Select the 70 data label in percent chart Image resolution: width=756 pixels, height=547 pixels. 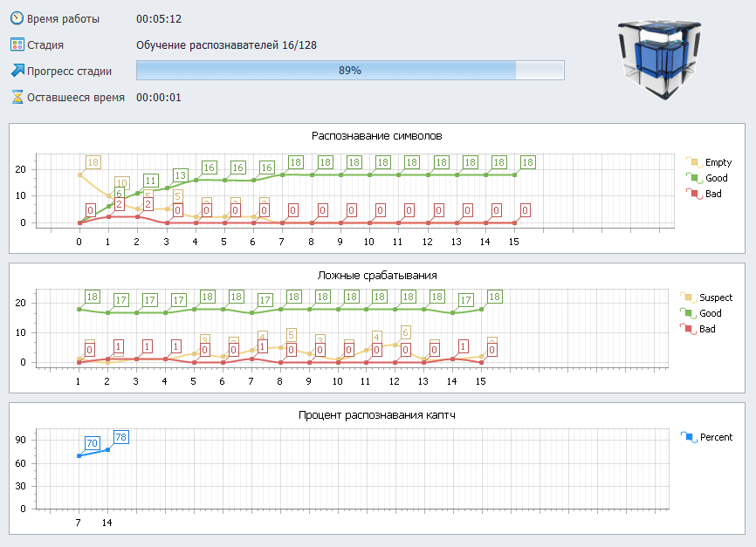[92, 443]
